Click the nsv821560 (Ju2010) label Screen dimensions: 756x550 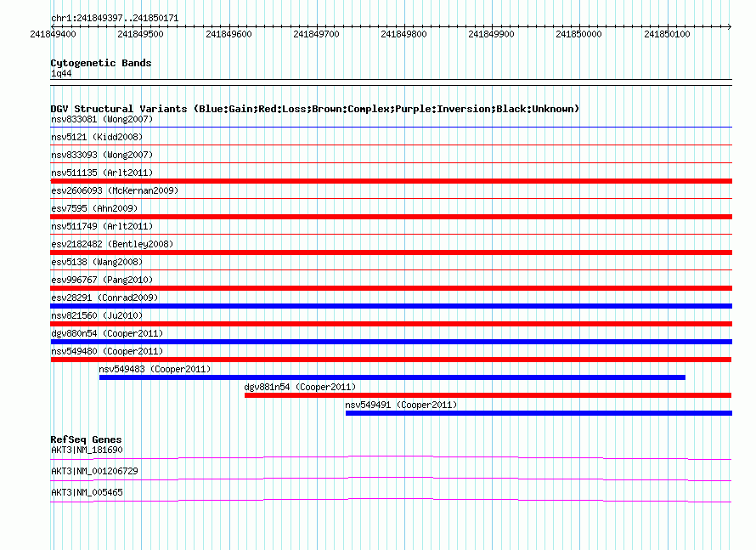97,315
